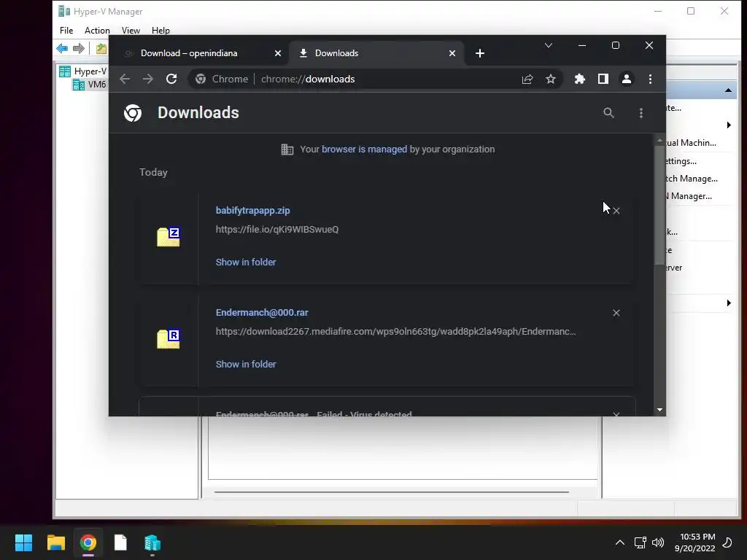The height and width of the screenshot is (560, 747).
Task: Open a new Chrome tab
Action: point(480,53)
